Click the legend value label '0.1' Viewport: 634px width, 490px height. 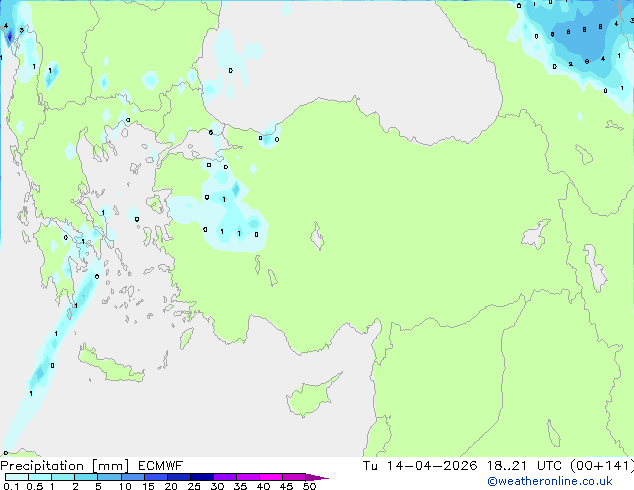pos(11,486)
